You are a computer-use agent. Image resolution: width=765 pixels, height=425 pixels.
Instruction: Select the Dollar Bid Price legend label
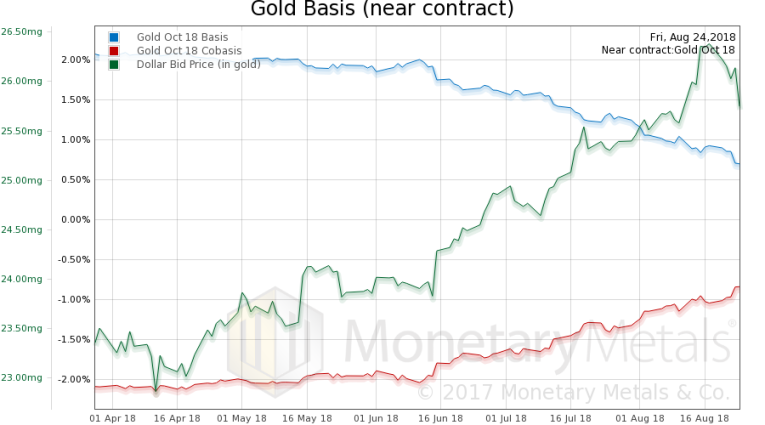click(198, 64)
